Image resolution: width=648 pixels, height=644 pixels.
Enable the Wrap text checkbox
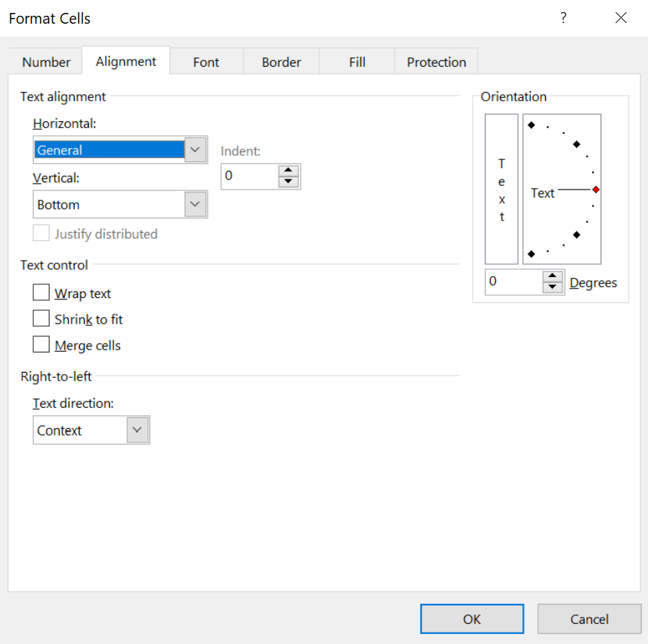[42, 293]
